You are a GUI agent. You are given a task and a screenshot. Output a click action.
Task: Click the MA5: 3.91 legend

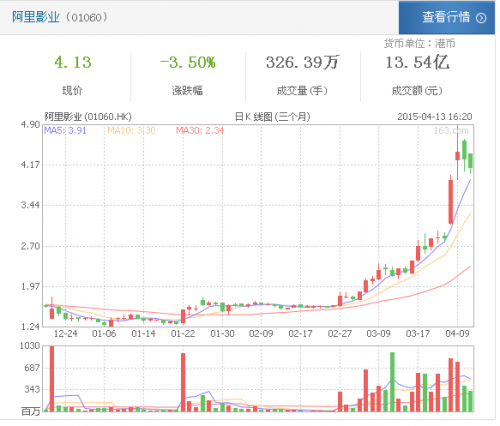[65, 130]
